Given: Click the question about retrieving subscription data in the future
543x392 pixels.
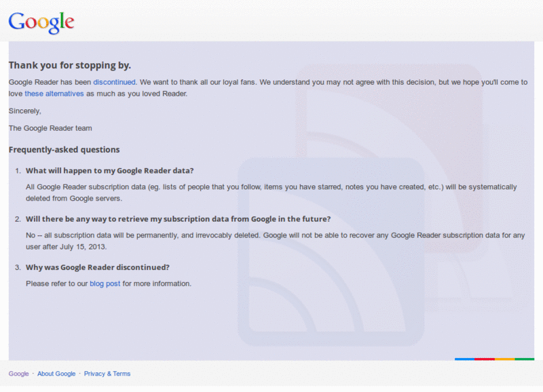Looking at the screenshot, I should 179,219.
